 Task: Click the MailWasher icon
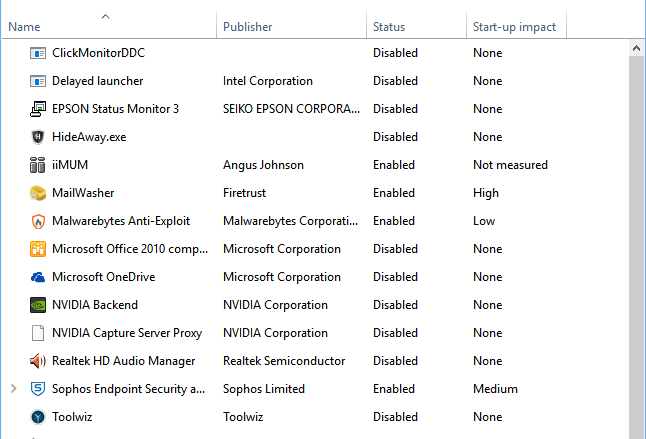coord(38,193)
